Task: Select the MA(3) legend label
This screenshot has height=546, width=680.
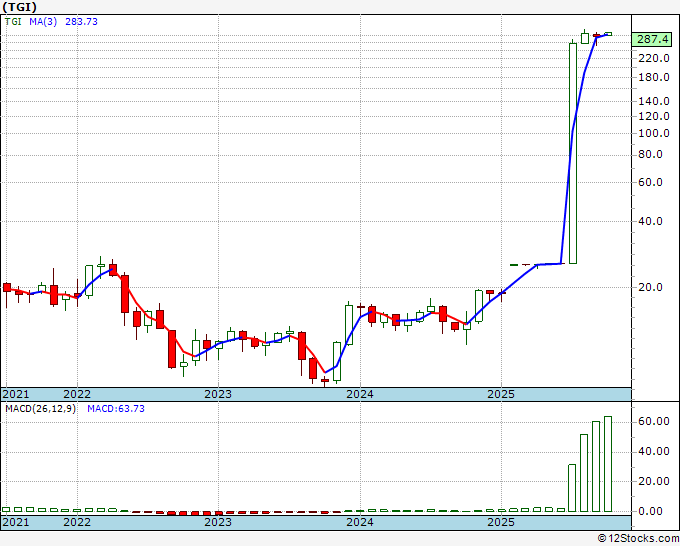Action: tap(43, 21)
